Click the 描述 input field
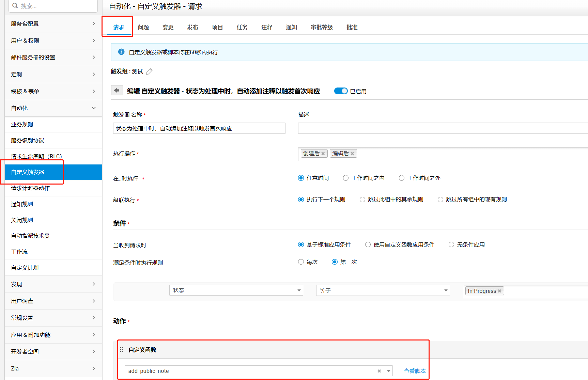Screen dimensions: 588x380 [x=443, y=128]
